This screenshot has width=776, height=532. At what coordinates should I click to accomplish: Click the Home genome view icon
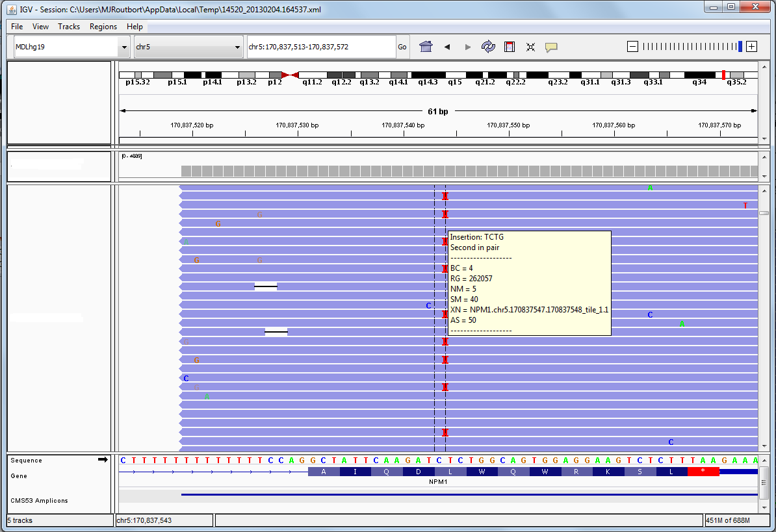426,47
